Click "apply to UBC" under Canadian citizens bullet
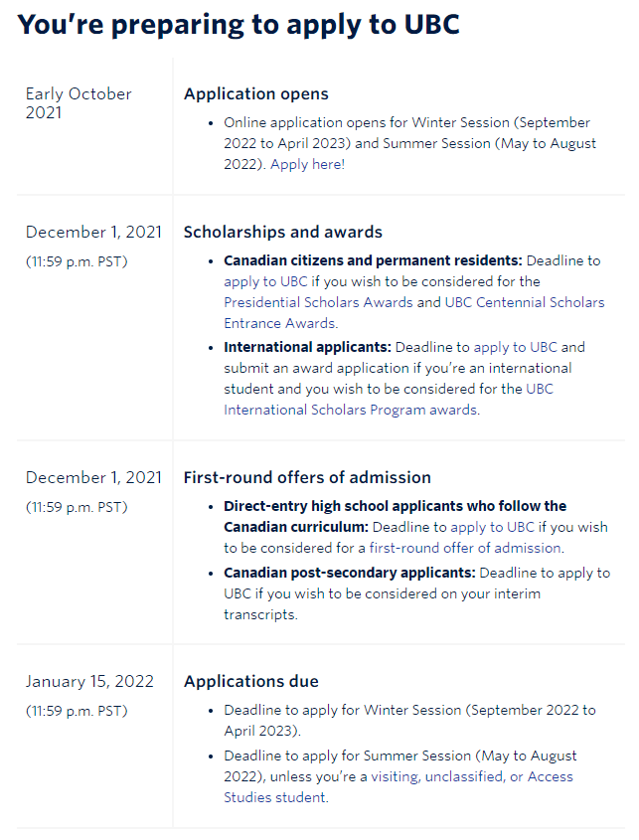 [x=265, y=281]
